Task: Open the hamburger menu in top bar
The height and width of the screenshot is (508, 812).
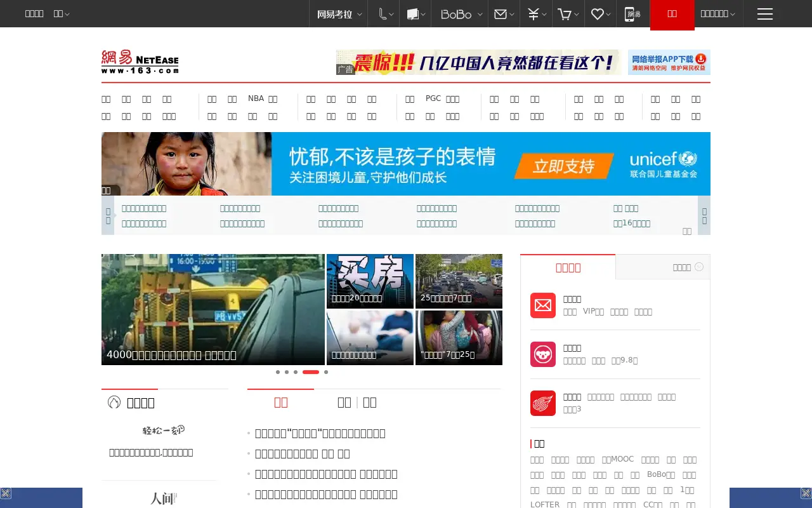Action: pyautogui.click(x=765, y=14)
